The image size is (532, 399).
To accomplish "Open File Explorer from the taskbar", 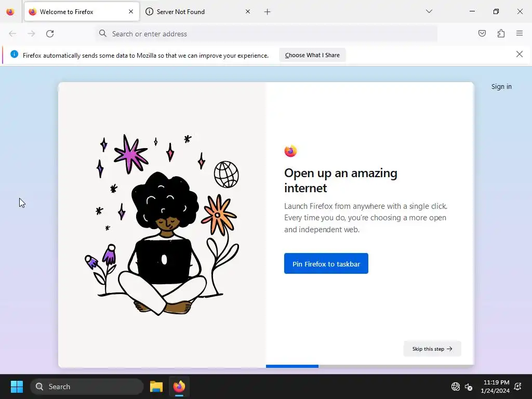I will tap(156, 387).
